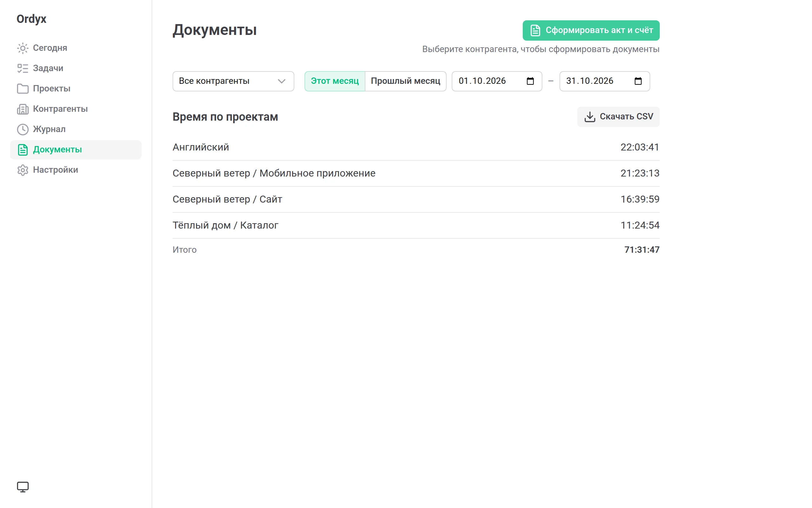Click the monitor theme icon in sidebar bottom
Viewport: 812px width, 508px height.
point(23,487)
